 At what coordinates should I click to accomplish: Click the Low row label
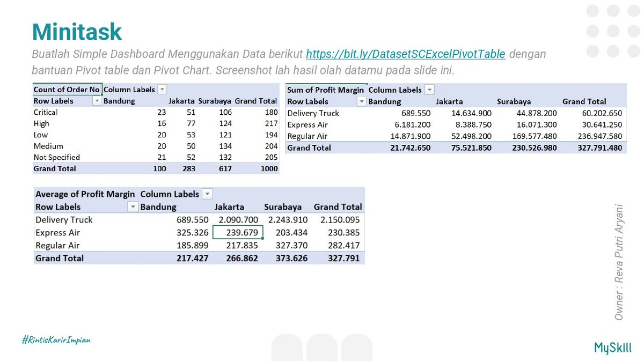[41, 135]
